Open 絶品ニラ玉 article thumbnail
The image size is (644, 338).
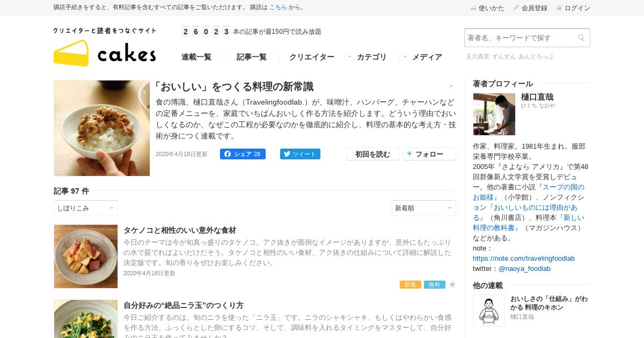[86, 319]
